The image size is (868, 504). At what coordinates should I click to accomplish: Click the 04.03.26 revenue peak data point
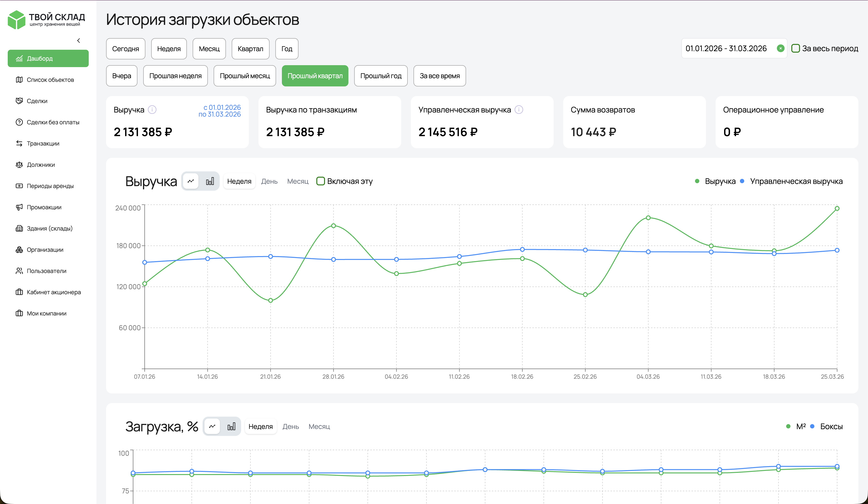[648, 218]
